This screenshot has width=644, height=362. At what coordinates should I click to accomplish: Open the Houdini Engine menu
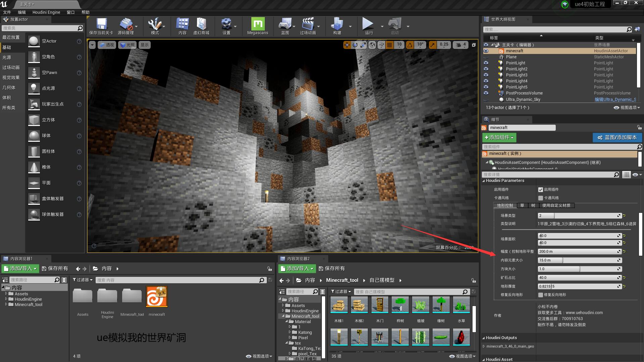[x=46, y=12]
